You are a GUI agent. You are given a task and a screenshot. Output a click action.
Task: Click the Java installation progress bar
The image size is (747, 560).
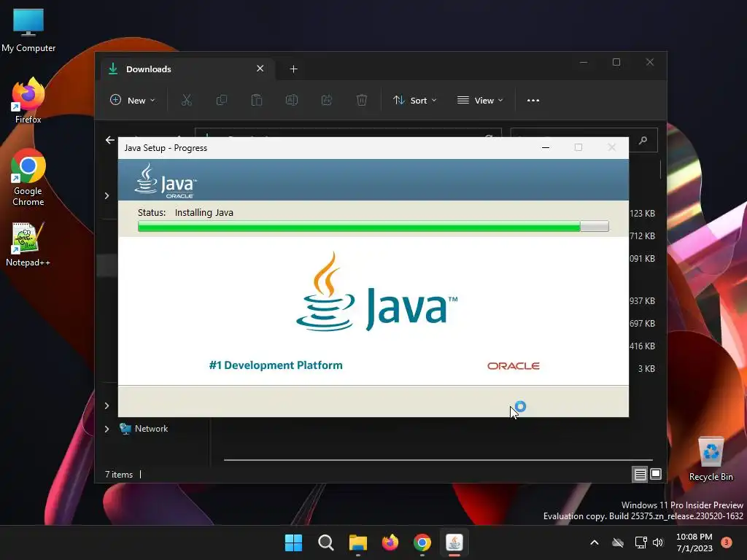(x=373, y=226)
